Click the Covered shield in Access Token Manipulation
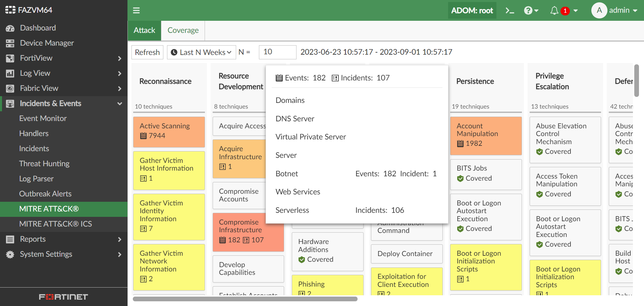The height and width of the screenshot is (306, 644). pyautogui.click(x=539, y=194)
